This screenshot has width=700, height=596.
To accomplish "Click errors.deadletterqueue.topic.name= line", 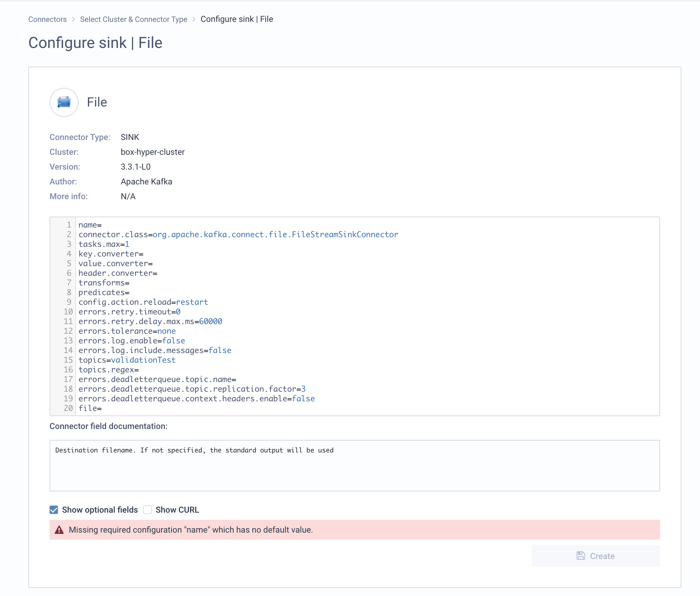I will coord(157,379).
